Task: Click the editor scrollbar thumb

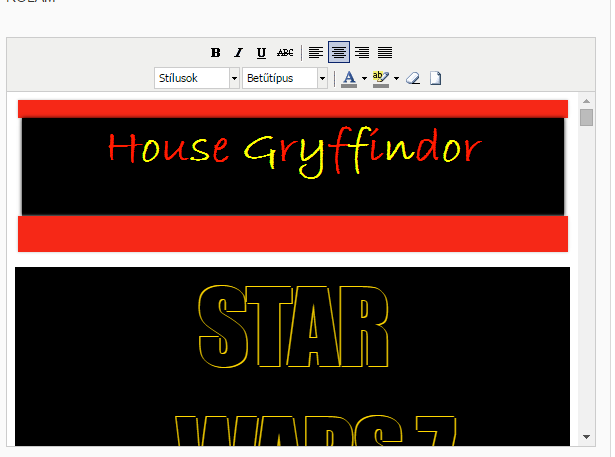Action: point(587,118)
